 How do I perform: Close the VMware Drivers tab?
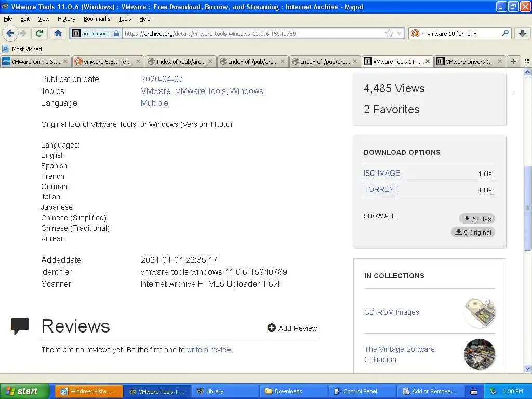point(499,61)
